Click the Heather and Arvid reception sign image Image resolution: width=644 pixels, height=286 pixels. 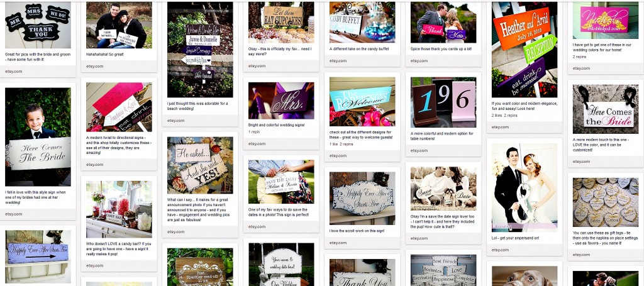[x=525, y=49]
